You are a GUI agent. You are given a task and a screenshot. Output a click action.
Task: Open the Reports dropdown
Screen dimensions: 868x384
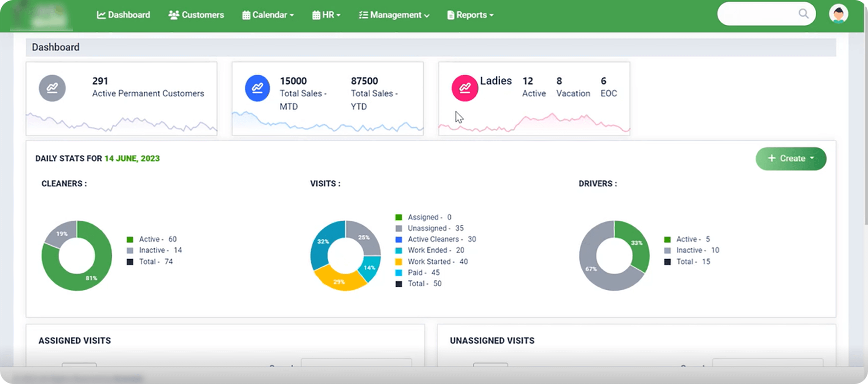(470, 15)
